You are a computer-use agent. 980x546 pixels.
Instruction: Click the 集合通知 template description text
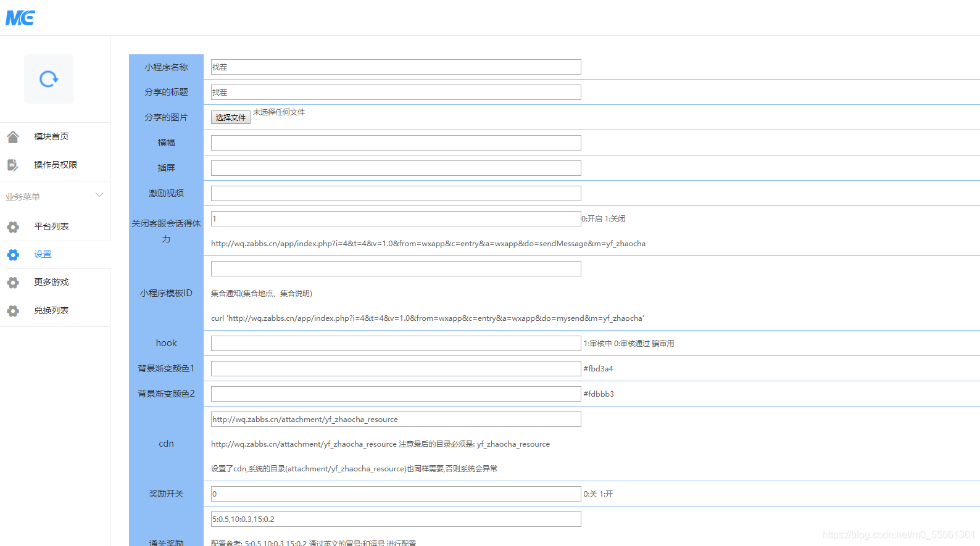(262, 294)
